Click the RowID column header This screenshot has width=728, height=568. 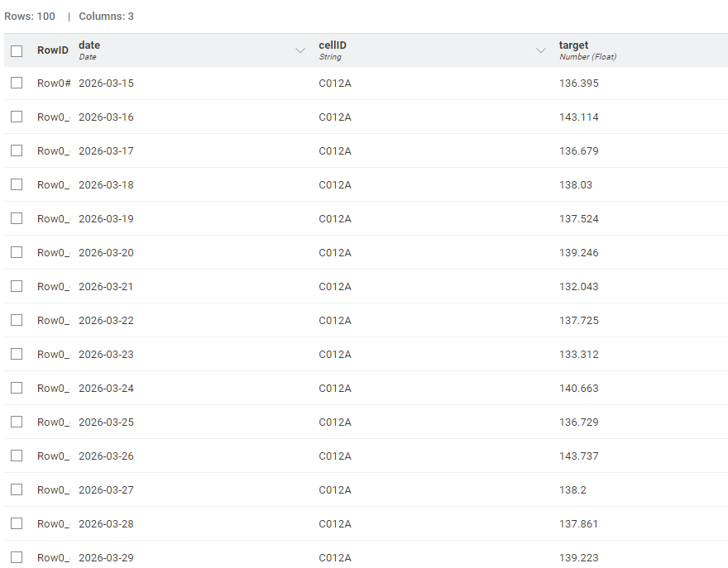(x=52, y=50)
